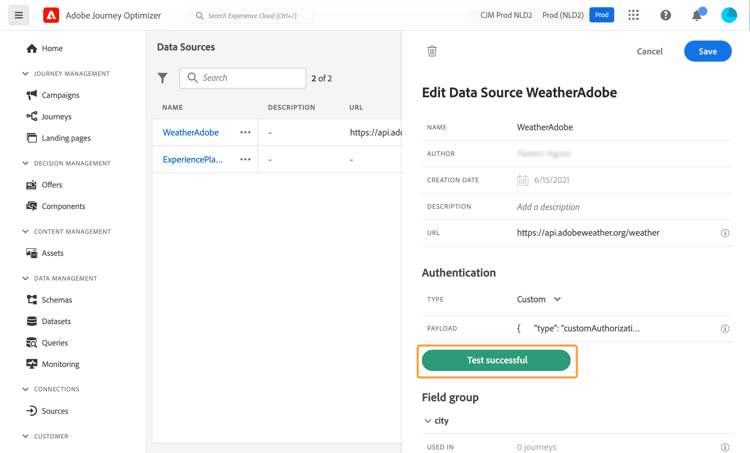Collapse the Journey Management section
750x453 pixels.
pyautogui.click(x=26, y=74)
